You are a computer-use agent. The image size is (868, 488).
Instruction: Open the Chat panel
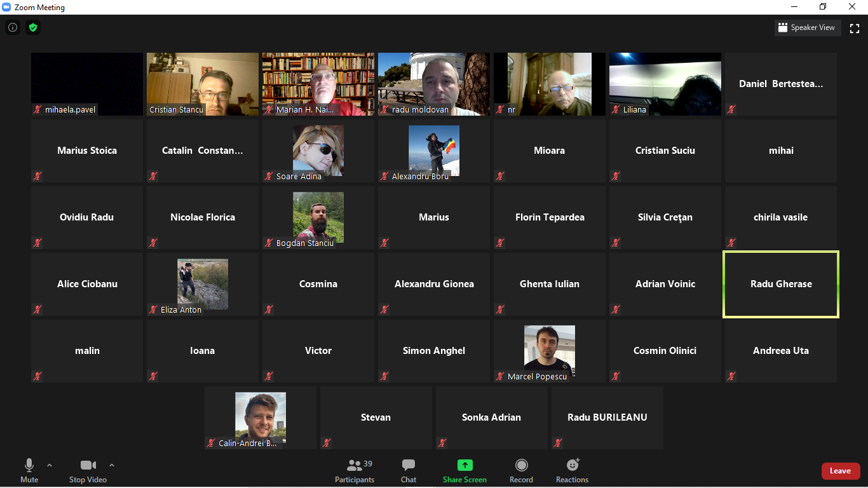pos(409,470)
